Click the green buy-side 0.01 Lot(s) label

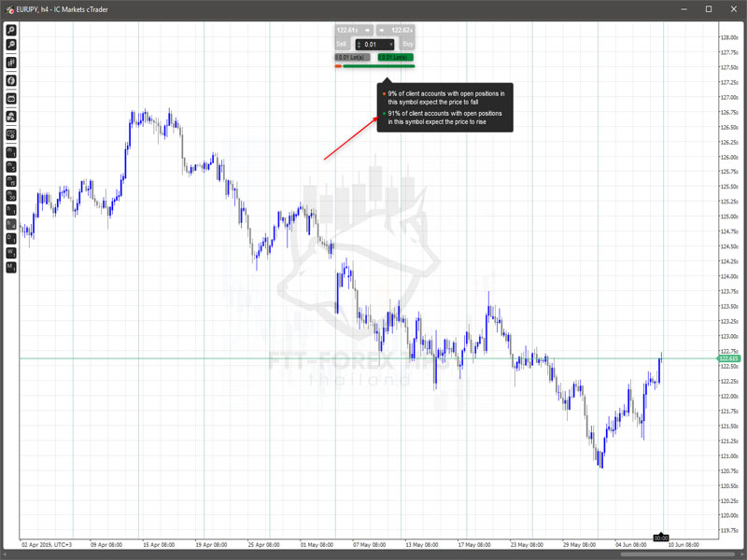point(395,57)
